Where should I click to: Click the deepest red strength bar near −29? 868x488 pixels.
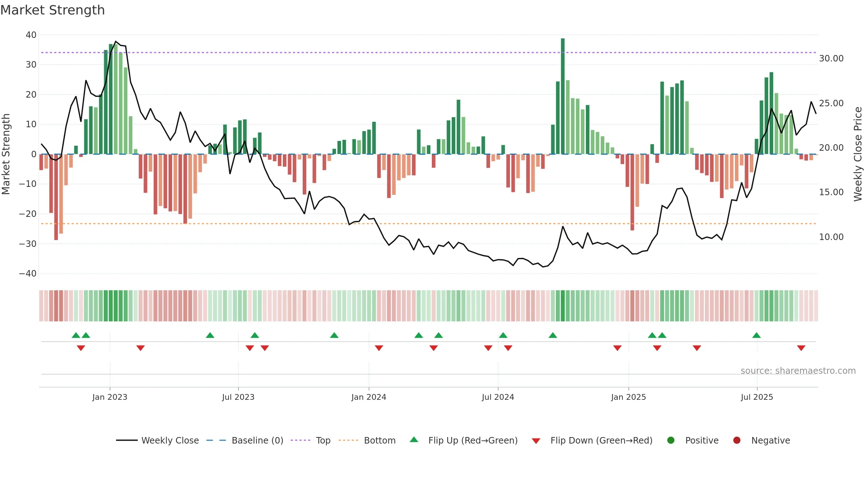click(56, 197)
